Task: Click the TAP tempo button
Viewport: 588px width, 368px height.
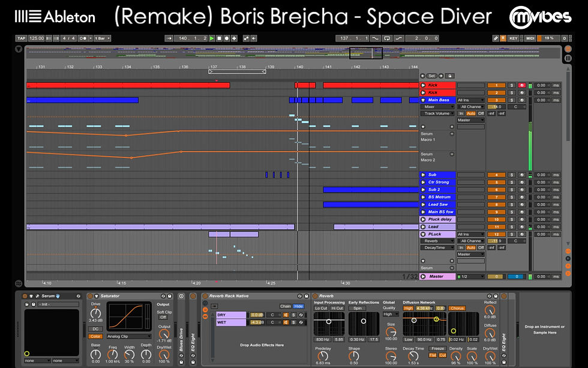Action: pos(22,38)
